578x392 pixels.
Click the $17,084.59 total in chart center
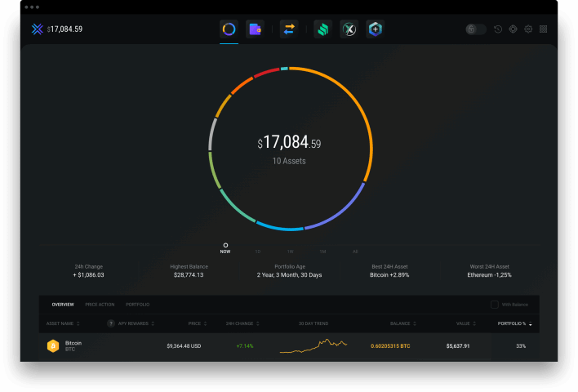tap(289, 142)
